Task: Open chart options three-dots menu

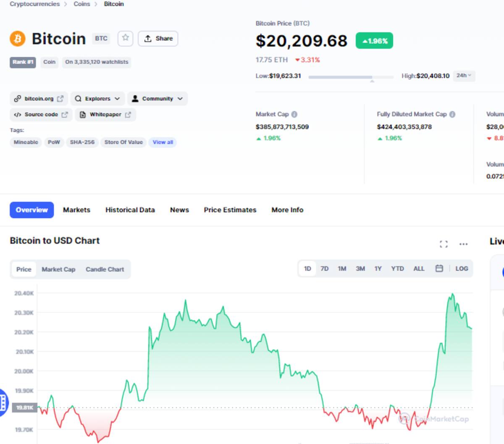Action: tap(463, 244)
